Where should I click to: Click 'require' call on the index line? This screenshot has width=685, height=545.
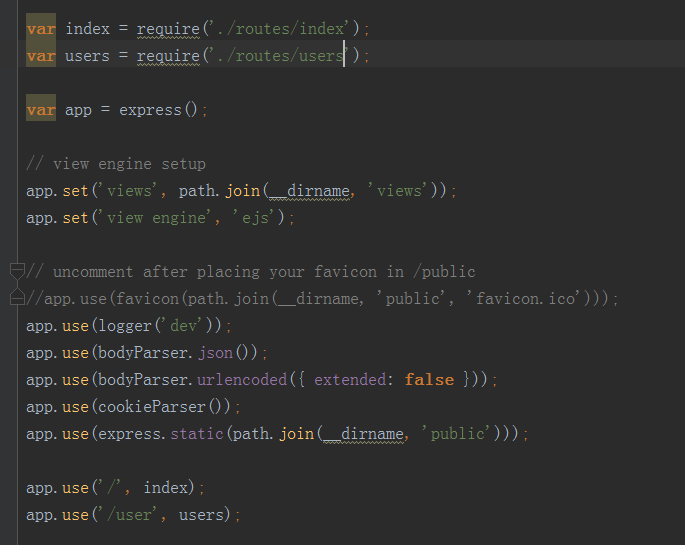point(168,29)
